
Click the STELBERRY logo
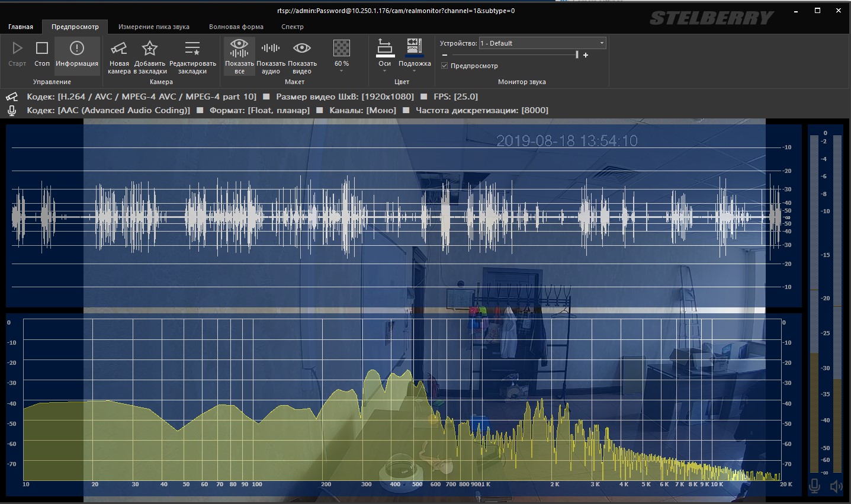pos(711,18)
